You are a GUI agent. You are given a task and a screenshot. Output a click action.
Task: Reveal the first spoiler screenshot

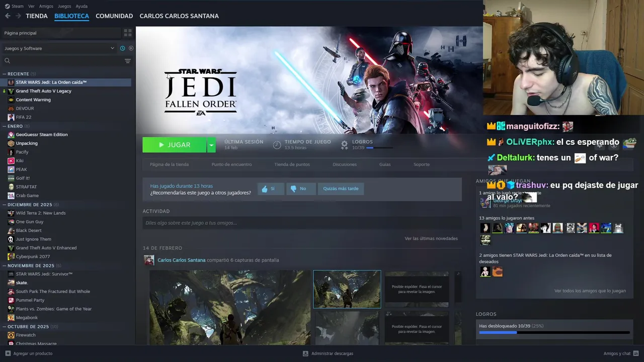tap(417, 289)
